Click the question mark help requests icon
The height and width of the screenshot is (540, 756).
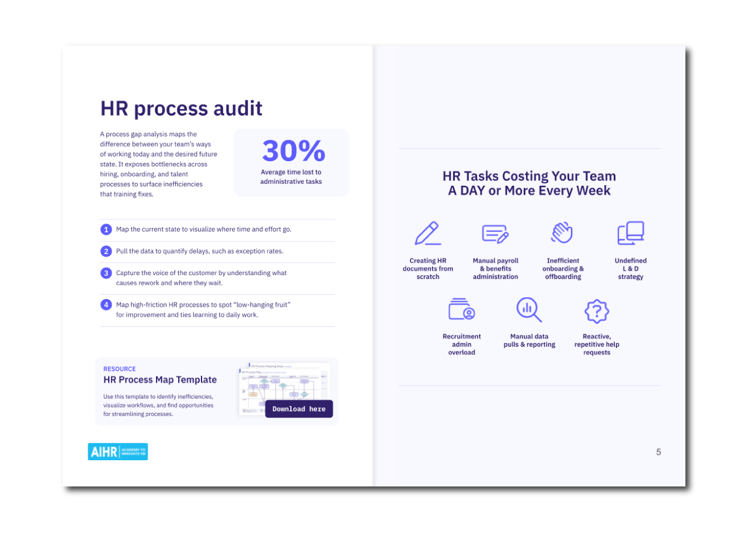[x=597, y=311]
